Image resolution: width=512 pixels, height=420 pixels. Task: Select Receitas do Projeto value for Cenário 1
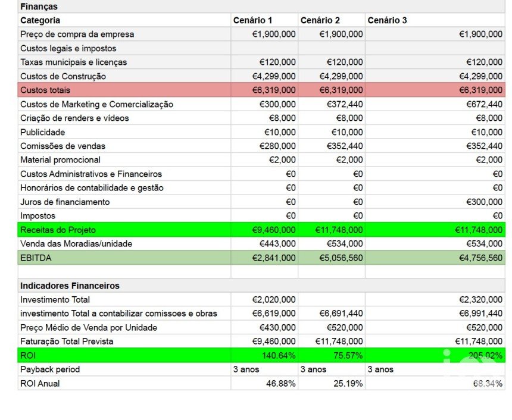click(274, 230)
